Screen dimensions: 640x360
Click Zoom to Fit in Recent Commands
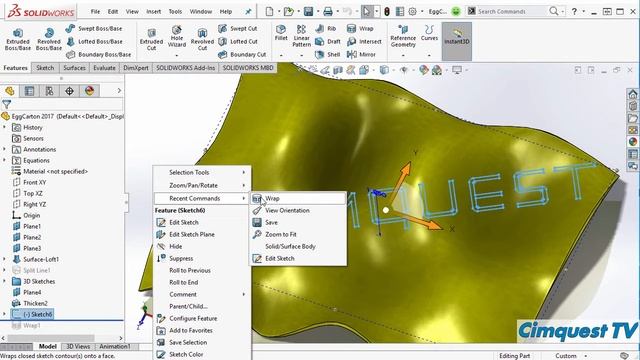tap(298, 234)
